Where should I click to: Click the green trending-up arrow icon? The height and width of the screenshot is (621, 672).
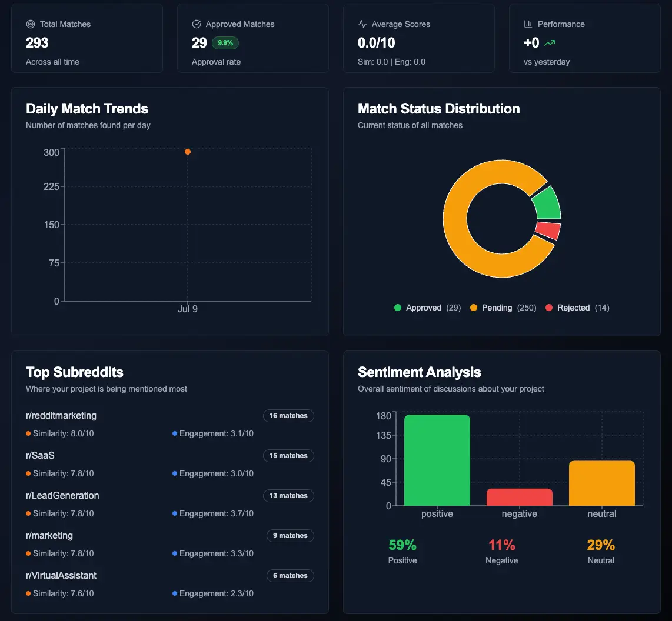550,43
